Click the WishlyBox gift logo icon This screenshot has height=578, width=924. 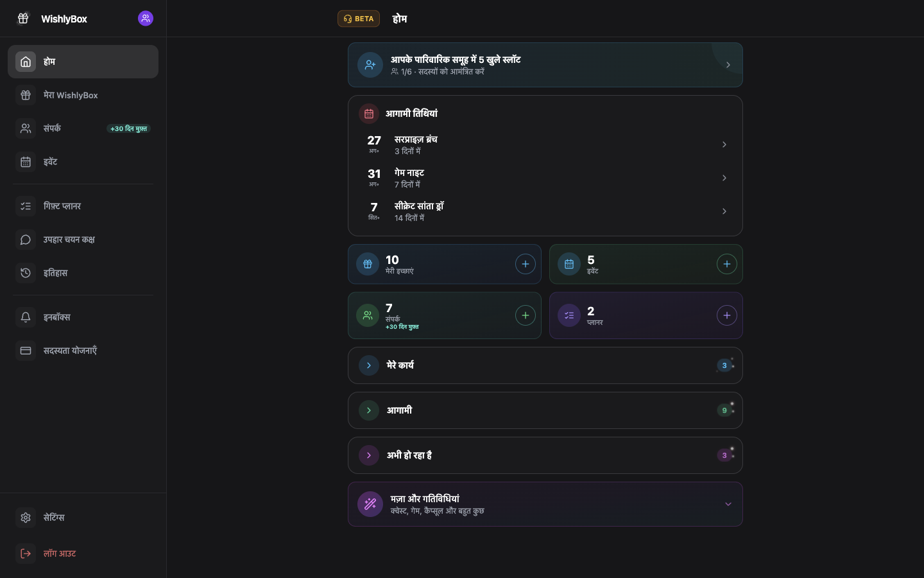(23, 19)
